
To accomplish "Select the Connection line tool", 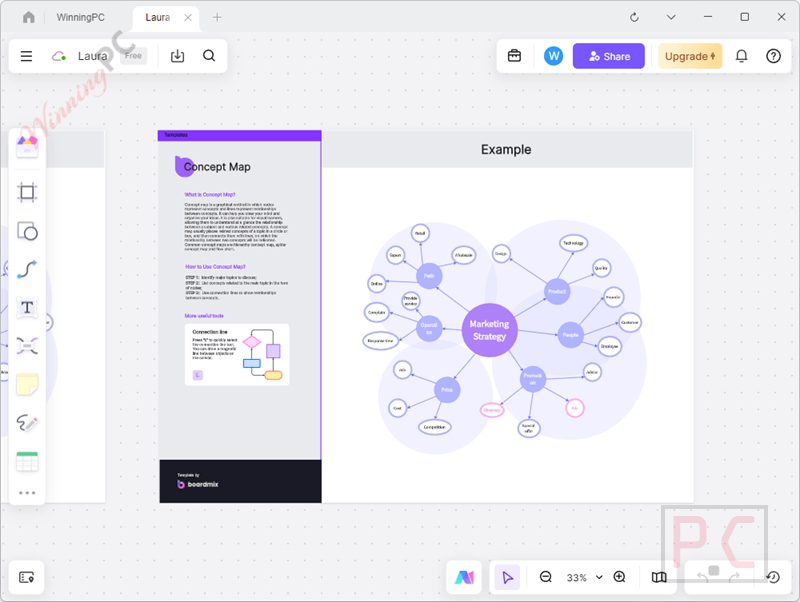I will click(x=27, y=269).
